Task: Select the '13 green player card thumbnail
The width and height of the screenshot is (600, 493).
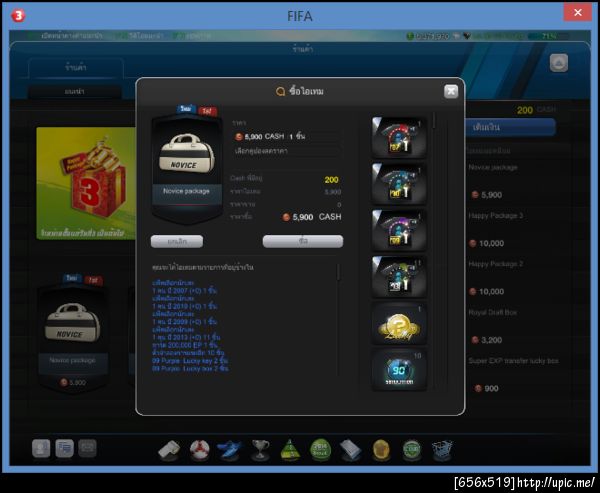Action: coord(399,276)
